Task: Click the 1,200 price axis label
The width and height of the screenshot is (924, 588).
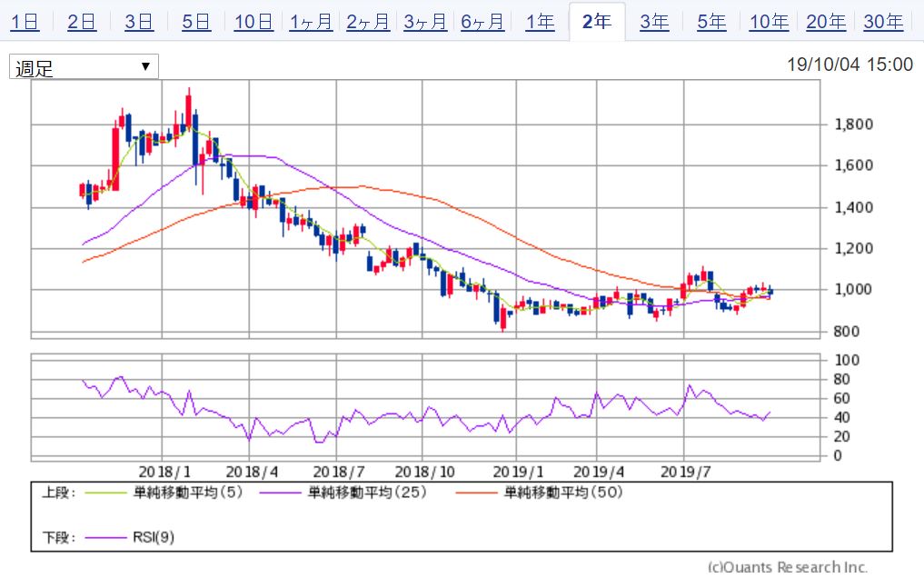Action: 854,249
